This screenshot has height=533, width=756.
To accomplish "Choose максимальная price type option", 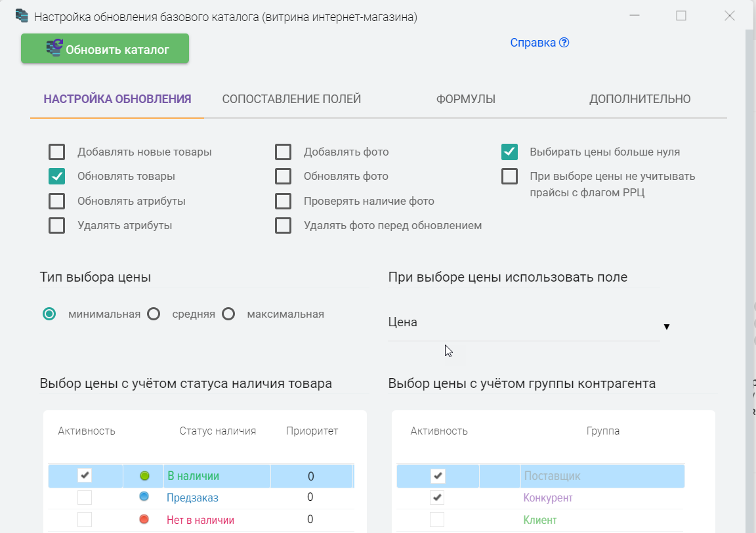I will [228, 314].
